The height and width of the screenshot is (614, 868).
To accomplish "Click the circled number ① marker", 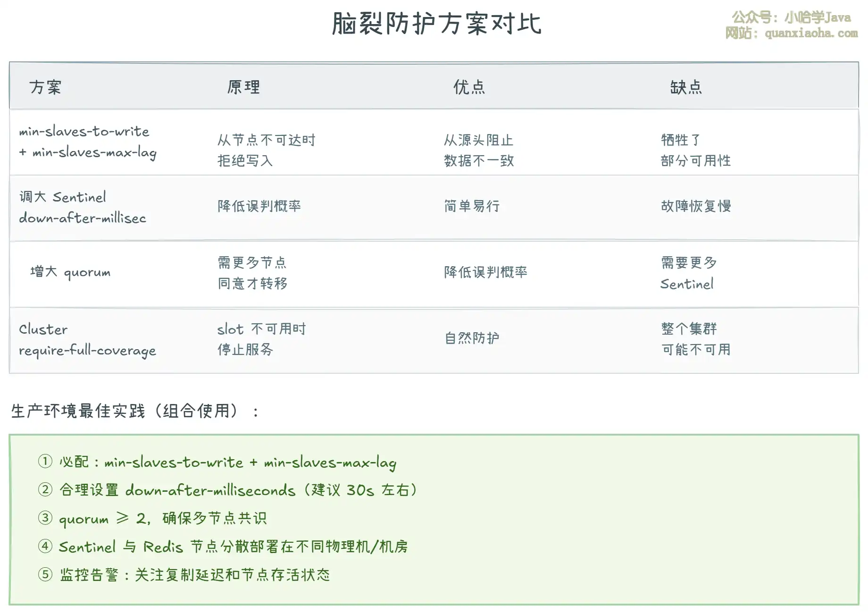I will (x=45, y=461).
